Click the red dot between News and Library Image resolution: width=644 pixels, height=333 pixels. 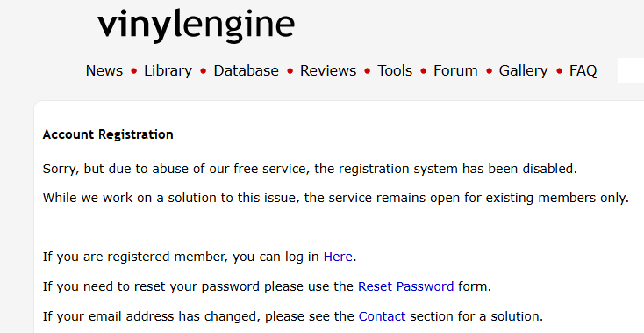(133, 71)
